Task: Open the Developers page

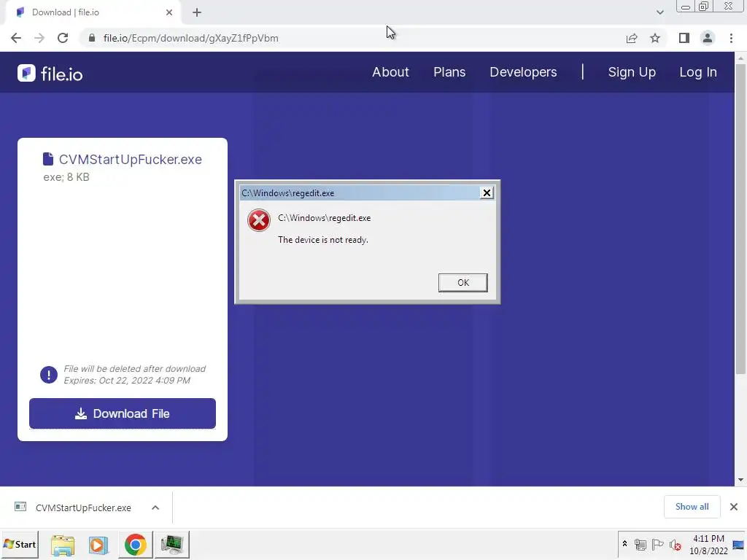Action: (523, 72)
